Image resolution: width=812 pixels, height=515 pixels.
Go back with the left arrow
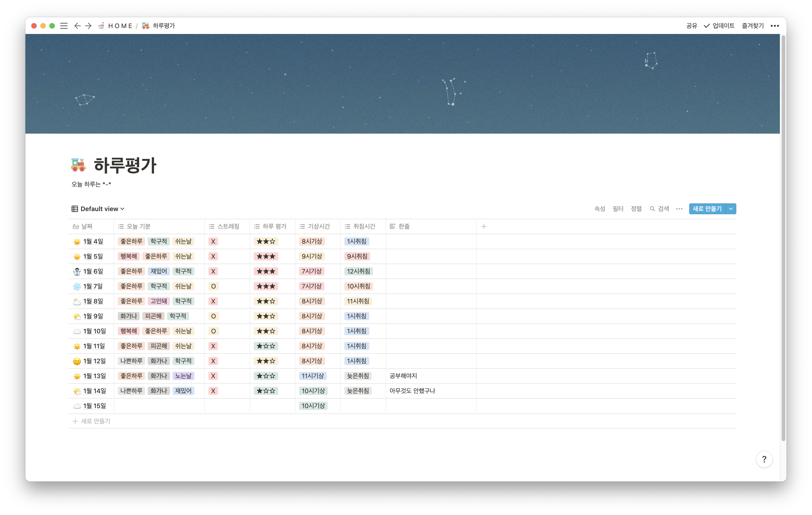pos(77,26)
